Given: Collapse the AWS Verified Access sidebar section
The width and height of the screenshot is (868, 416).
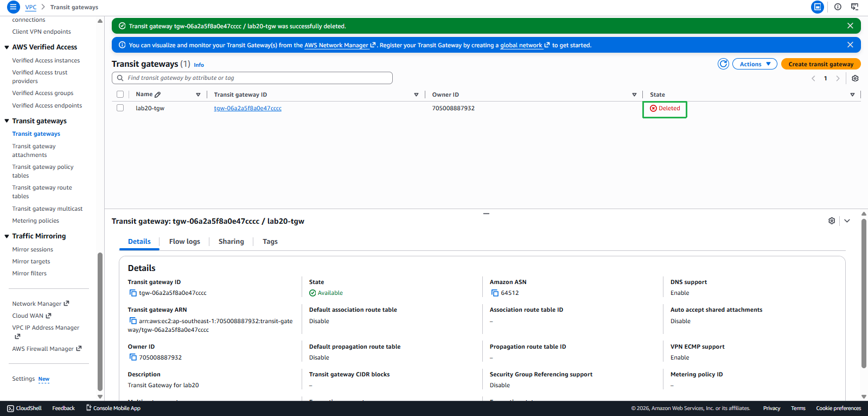Looking at the screenshot, I should pyautogui.click(x=7, y=47).
